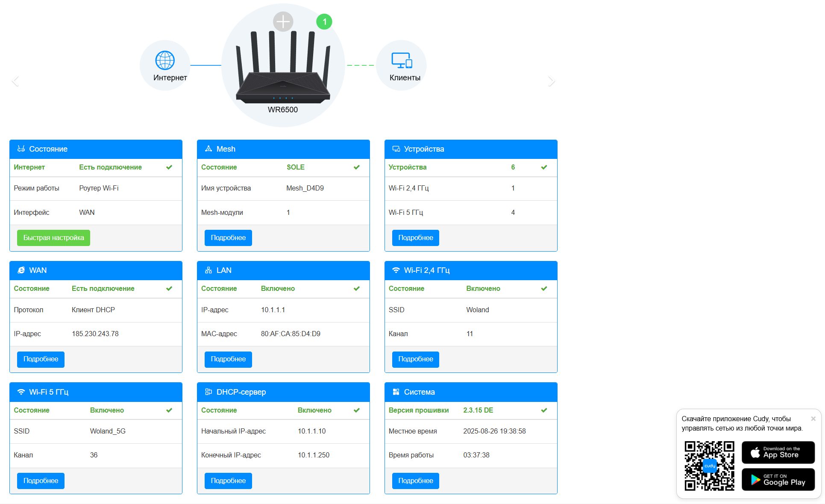
Task: Open Подробнее for Wi-Fi 5 ГГц
Action: click(41, 481)
